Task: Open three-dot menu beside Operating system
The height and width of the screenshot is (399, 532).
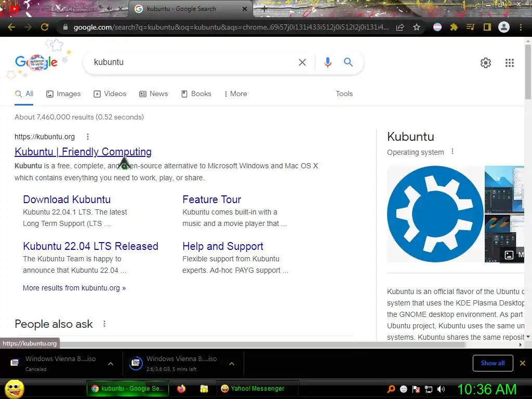Action: [x=453, y=152]
